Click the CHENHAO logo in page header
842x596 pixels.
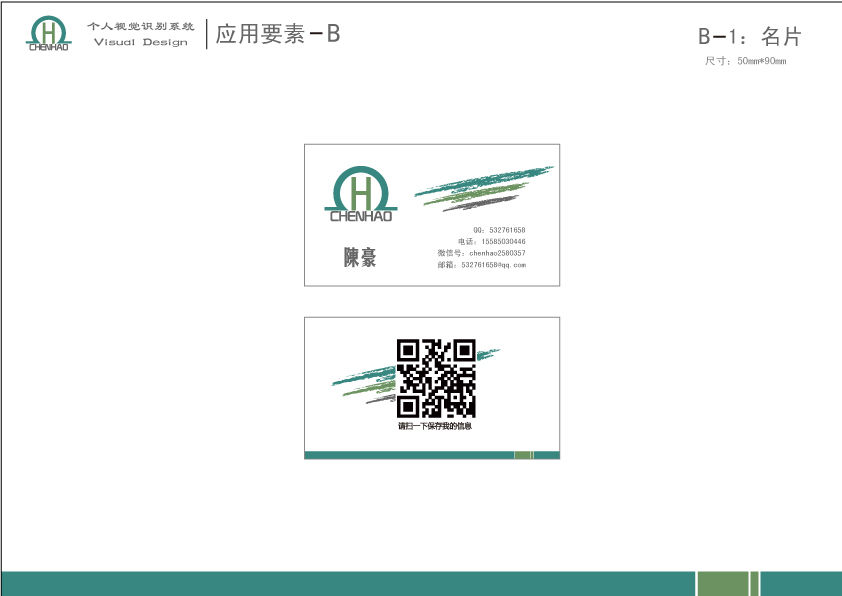(x=48, y=33)
